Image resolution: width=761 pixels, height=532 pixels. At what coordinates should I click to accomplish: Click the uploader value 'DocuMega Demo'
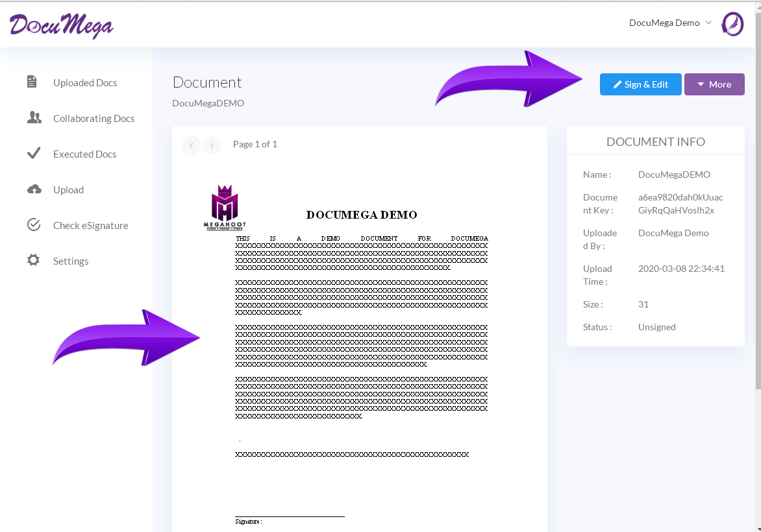[x=673, y=233]
